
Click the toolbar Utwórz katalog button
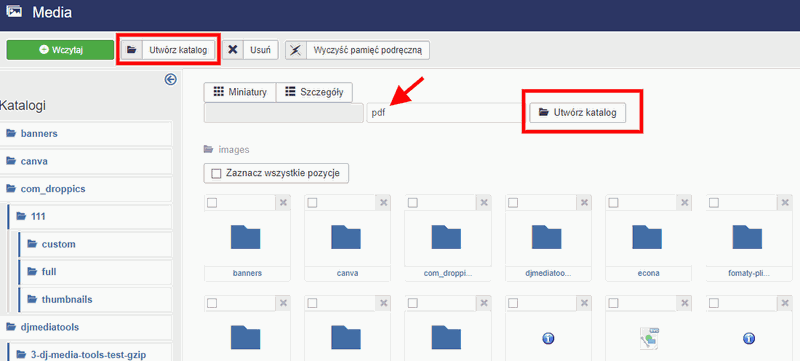pyautogui.click(x=168, y=50)
